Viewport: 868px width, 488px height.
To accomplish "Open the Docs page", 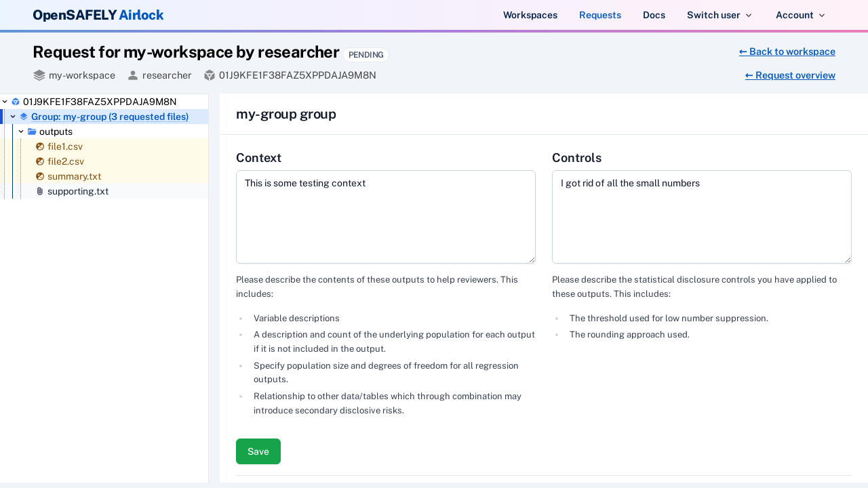I will pos(654,14).
